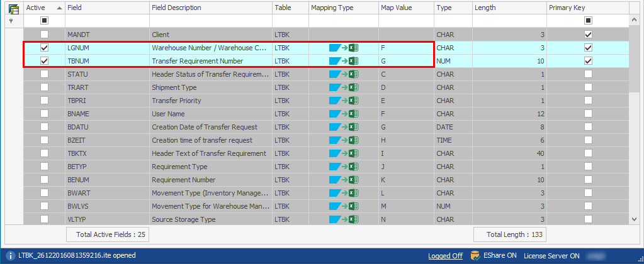Open the column chooser icon in grid corner
644x264 pixels.
13,8
